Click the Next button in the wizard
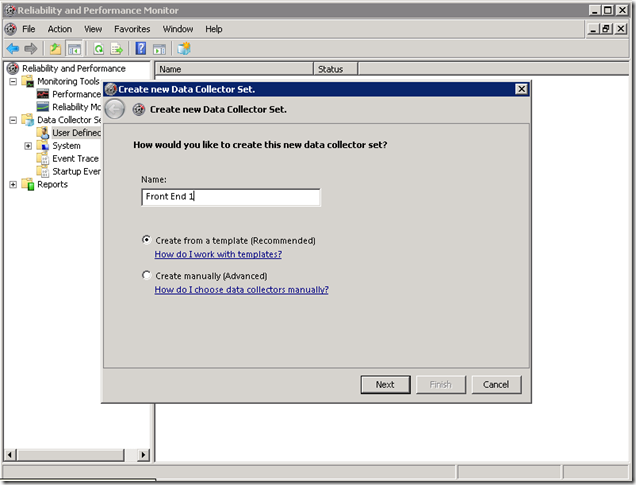The height and width of the screenshot is (485, 636). (x=385, y=384)
